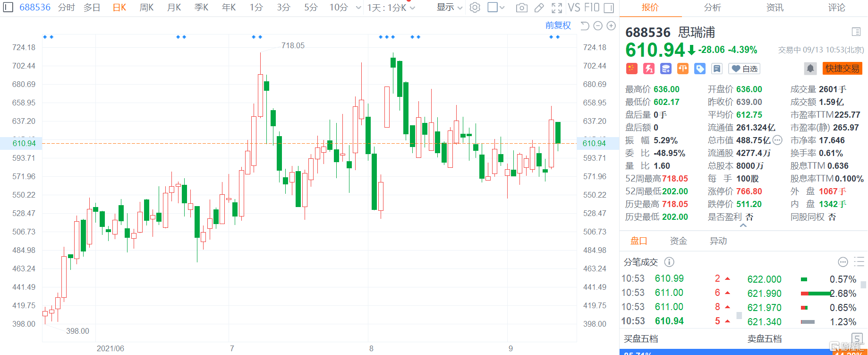Select 3分 minute chart
Image resolution: width=868 pixels, height=355 pixels.
(284, 8)
